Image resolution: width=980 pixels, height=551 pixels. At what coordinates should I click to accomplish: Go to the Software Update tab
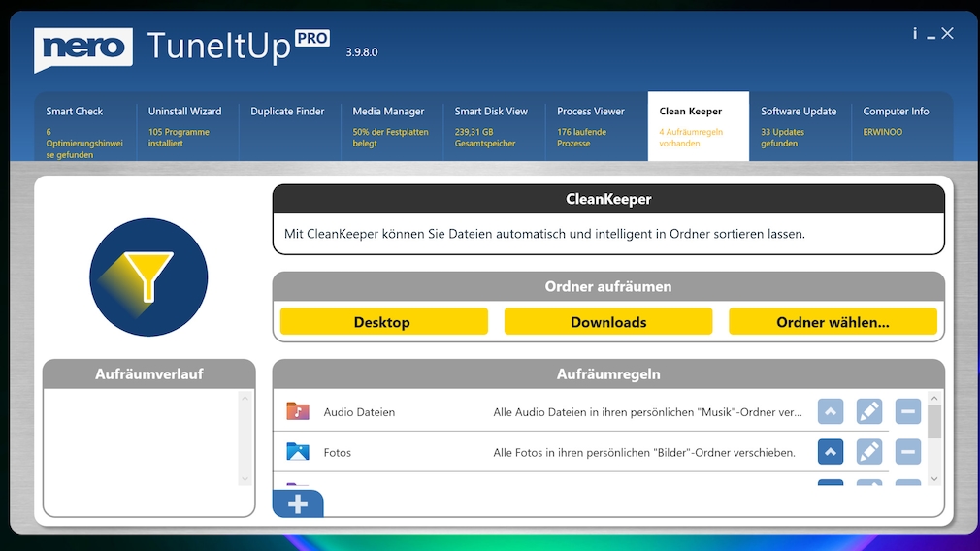800,126
